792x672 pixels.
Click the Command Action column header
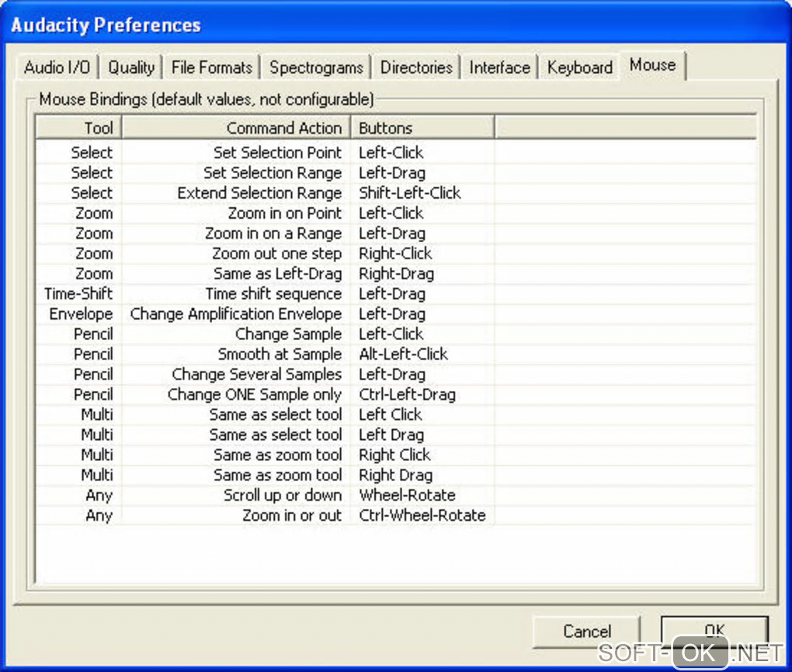pyautogui.click(x=236, y=128)
